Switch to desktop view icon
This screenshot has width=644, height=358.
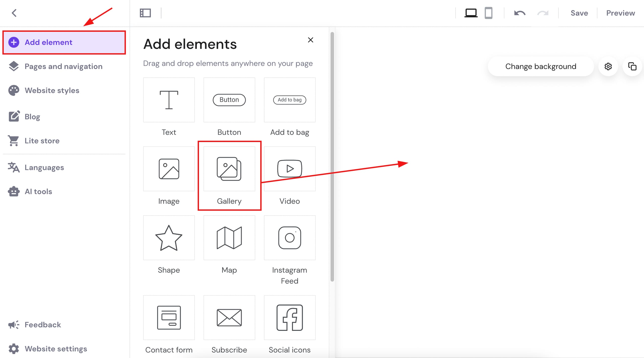point(471,13)
